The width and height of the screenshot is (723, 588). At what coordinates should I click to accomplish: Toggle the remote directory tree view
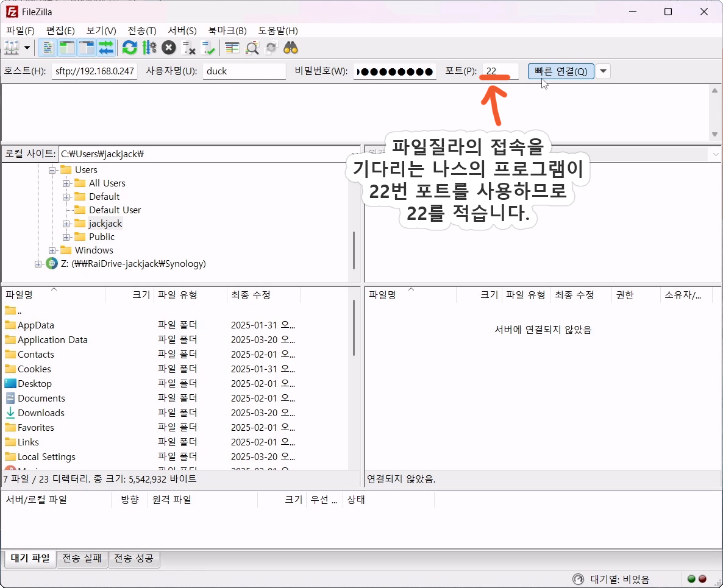[87, 48]
